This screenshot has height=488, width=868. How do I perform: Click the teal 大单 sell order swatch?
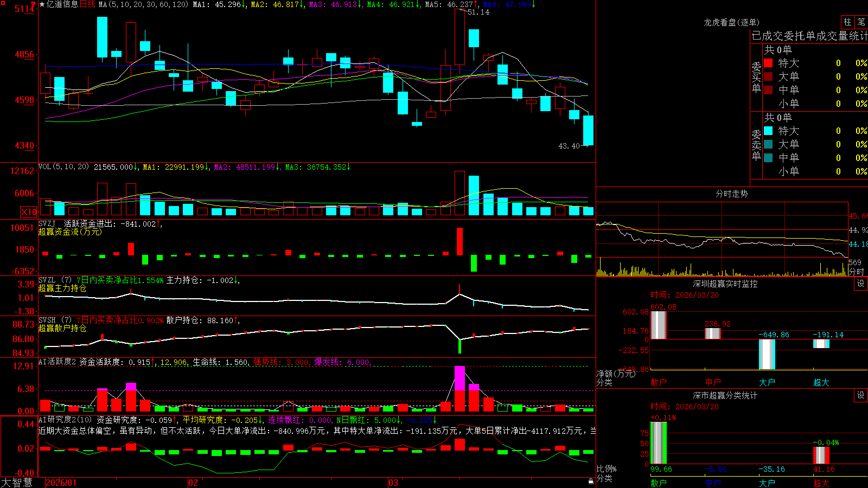coord(768,144)
